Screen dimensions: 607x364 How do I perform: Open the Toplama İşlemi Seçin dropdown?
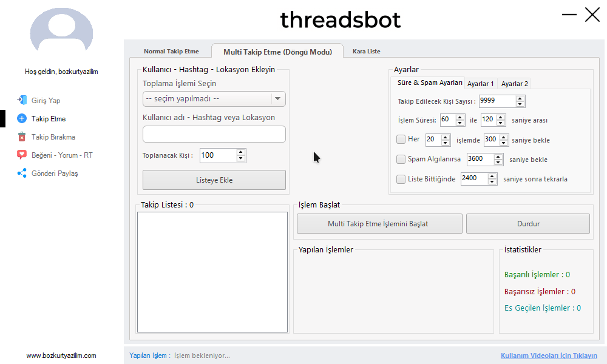pyautogui.click(x=214, y=99)
